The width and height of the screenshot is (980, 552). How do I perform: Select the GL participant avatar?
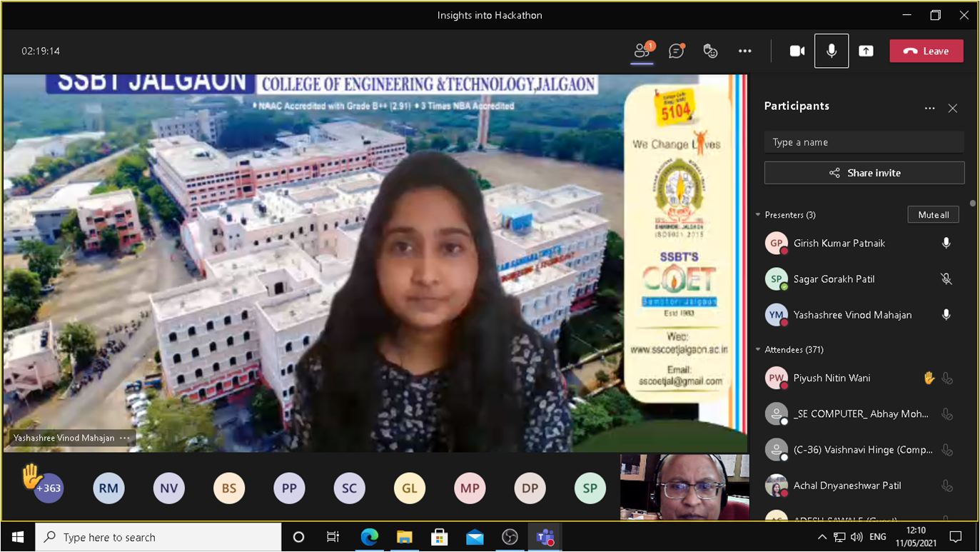[410, 488]
